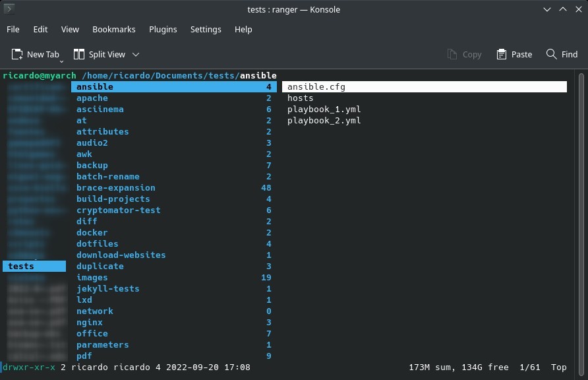The image size is (588, 380).
Task: Select the batch-rename directory
Action: pyautogui.click(x=174, y=177)
